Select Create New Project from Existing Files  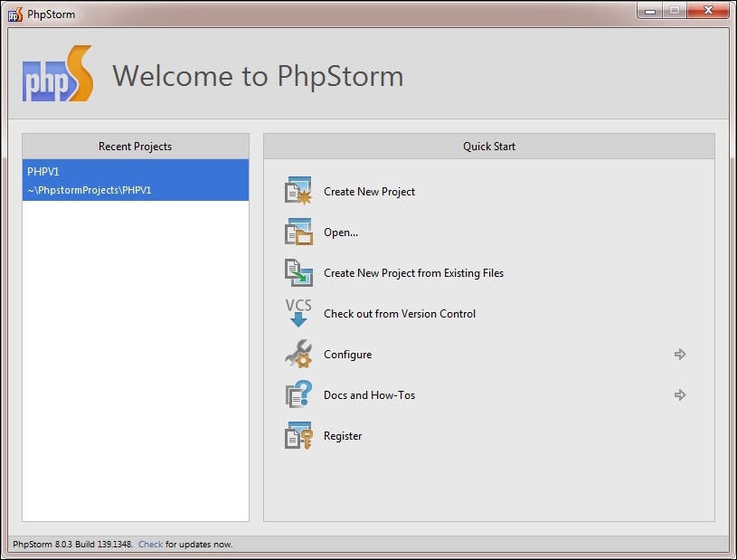(x=413, y=273)
